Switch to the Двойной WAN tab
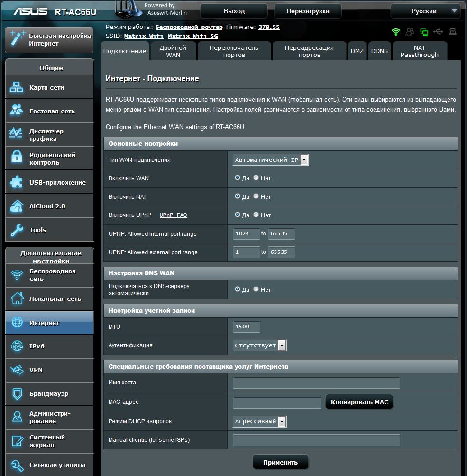The width and height of the screenshot is (467, 476). tap(173, 51)
